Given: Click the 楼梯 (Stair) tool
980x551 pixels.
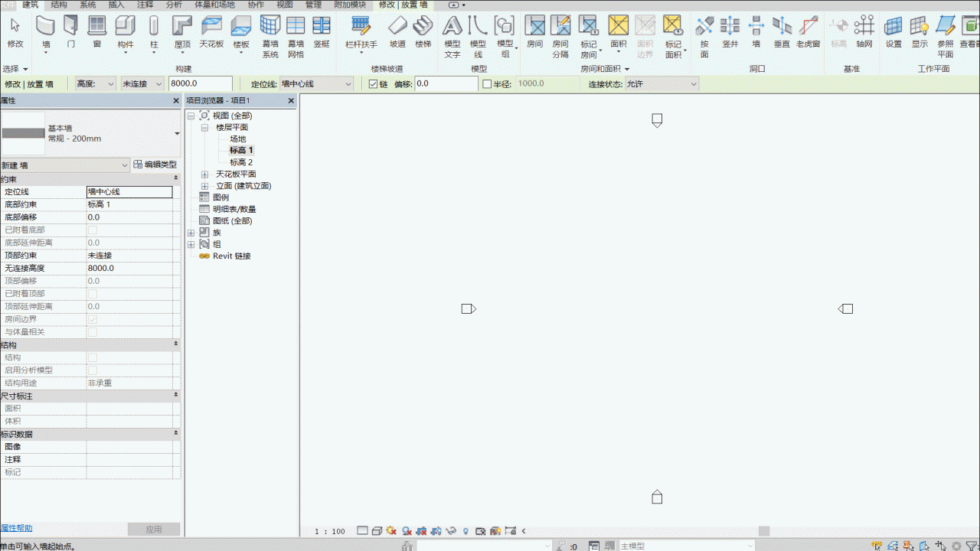Looking at the screenshot, I should click(423, 32).
